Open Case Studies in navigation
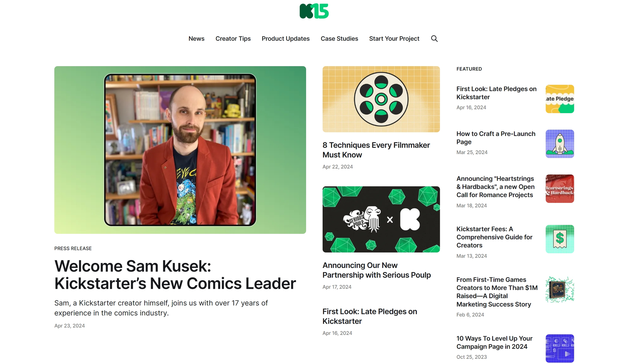 pos(339,38)
